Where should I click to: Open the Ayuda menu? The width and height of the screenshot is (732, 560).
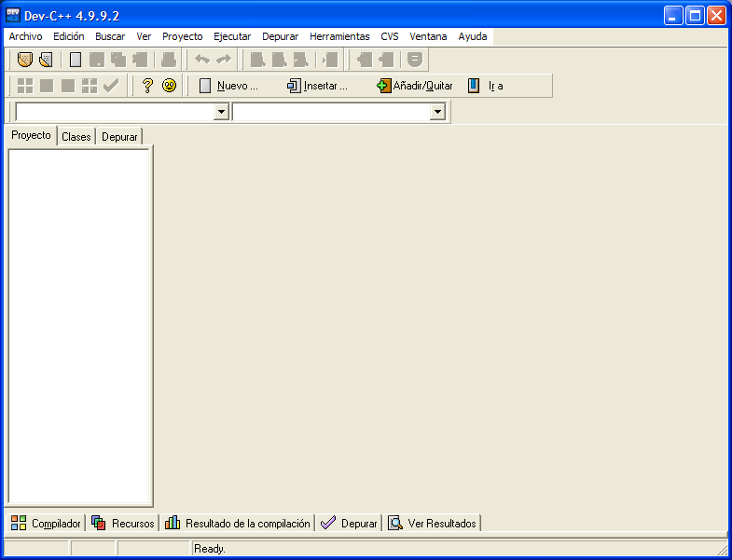click(x=473, y=36)
